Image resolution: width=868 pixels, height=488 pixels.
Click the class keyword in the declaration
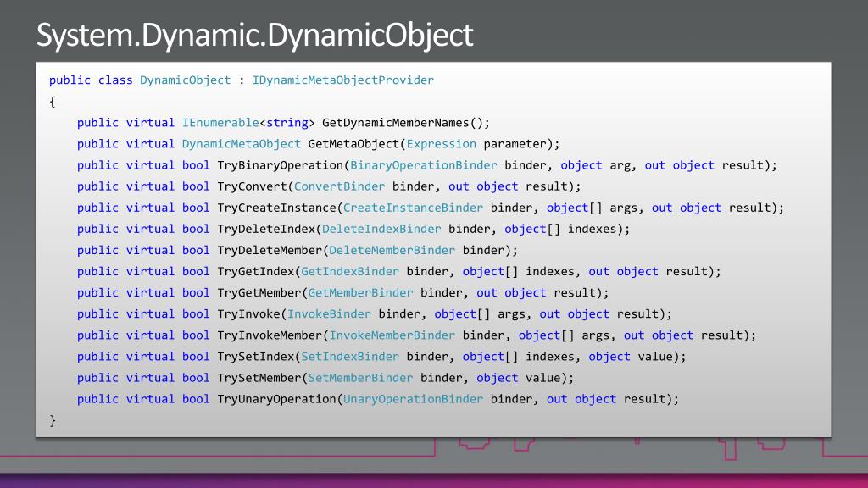point(115,80)
